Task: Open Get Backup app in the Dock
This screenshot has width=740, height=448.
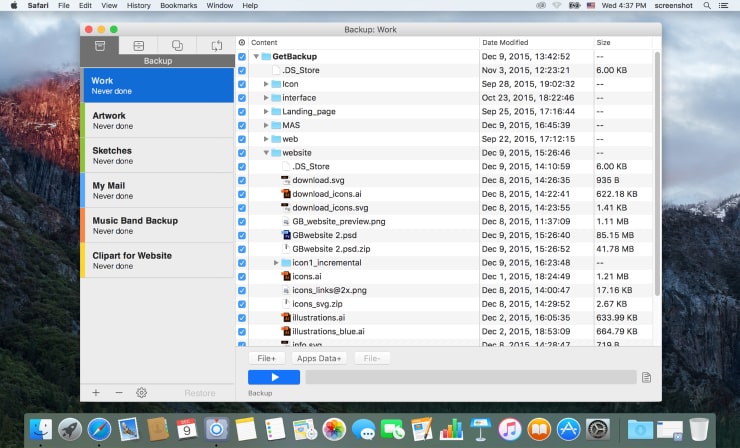Action: tap(217, 429)
